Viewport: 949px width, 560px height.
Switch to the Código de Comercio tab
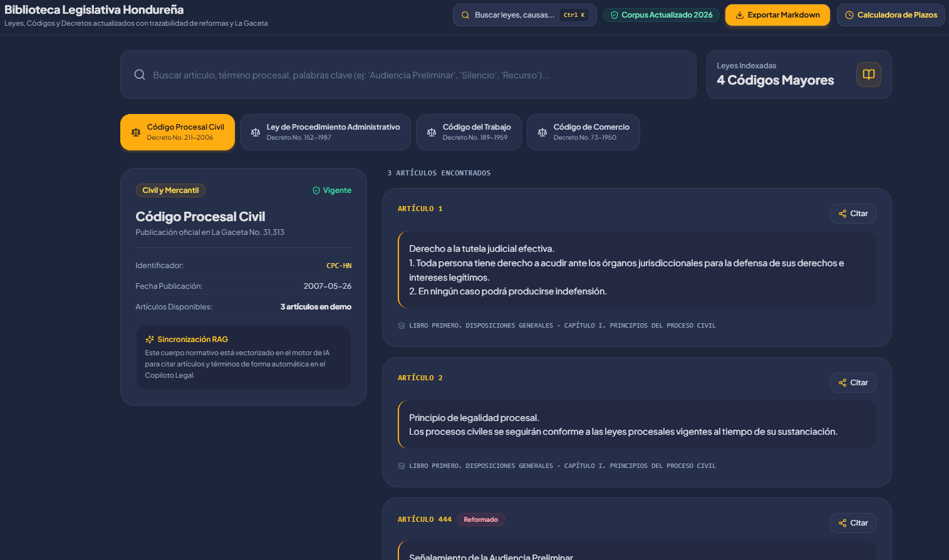[583, 132]
